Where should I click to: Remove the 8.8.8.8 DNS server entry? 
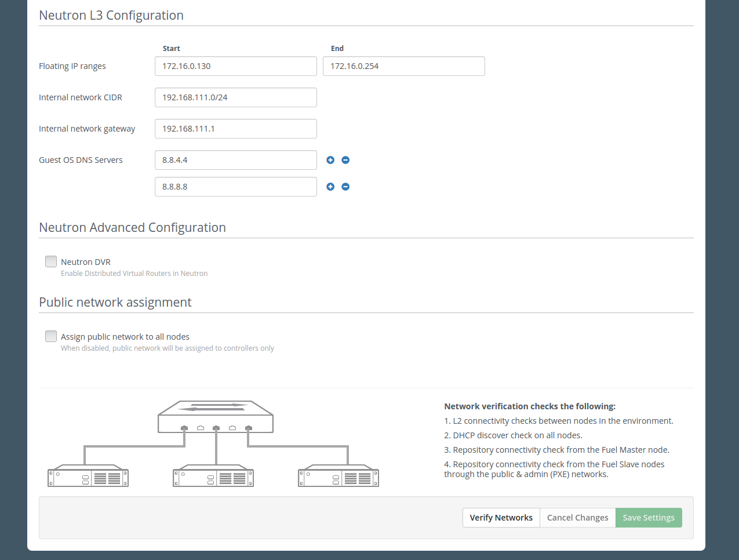point(345,187)
